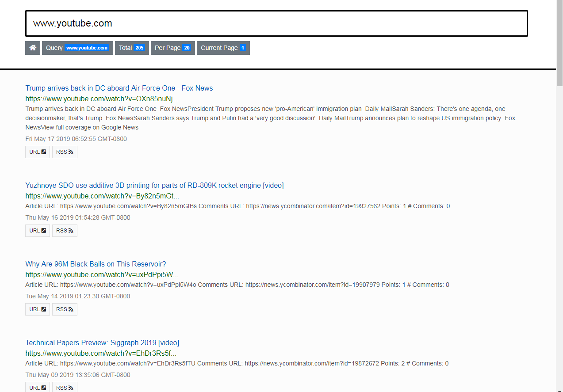Click the date Fri May 17 2019 06:52:55 GMT-0800

coord(76,139)
